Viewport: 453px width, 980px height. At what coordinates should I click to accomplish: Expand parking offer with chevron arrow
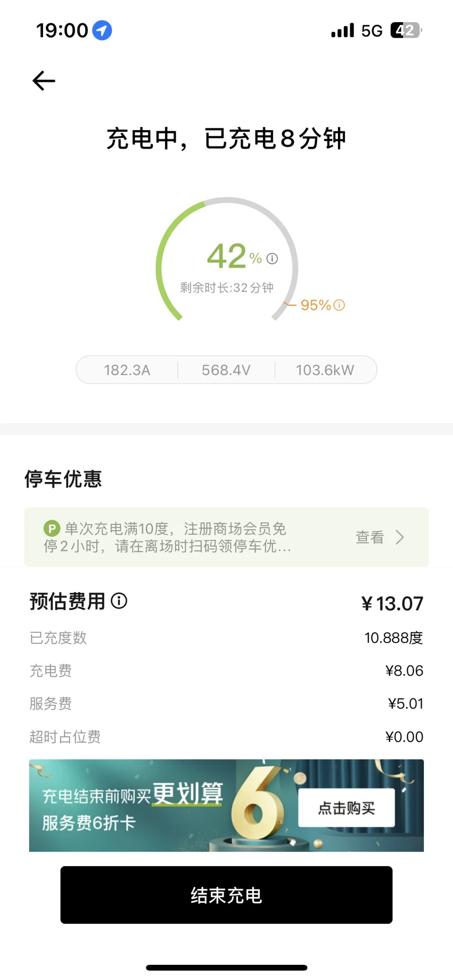click(400, 538)
